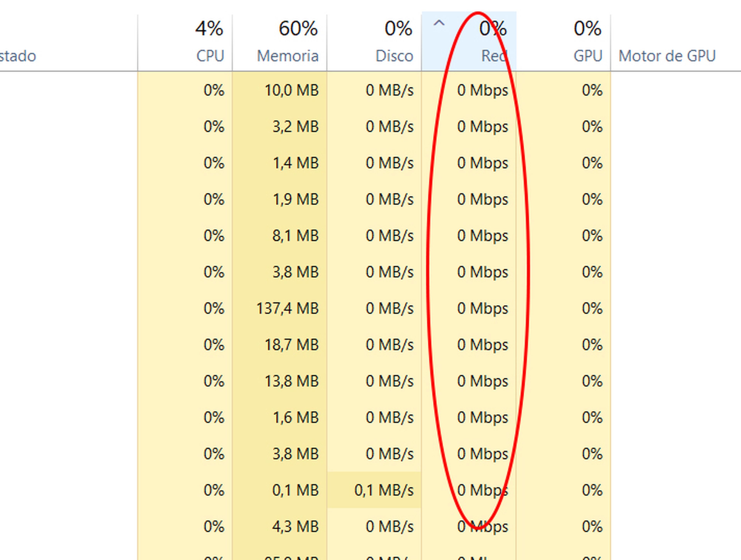Image resolution: width=741 pixels, height=560 pixels.
Task: Select the row with 13,8 MB memory
Action: [291, 381]
